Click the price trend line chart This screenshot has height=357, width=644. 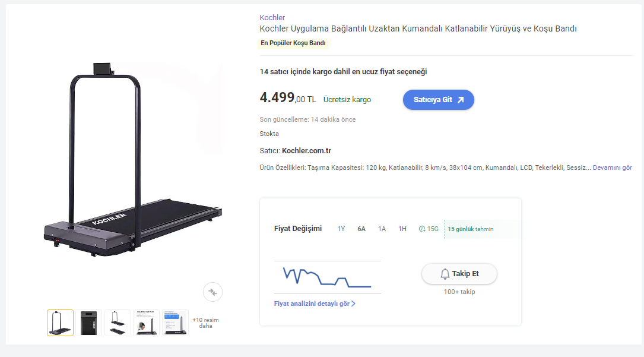click(x=327, y=277)
